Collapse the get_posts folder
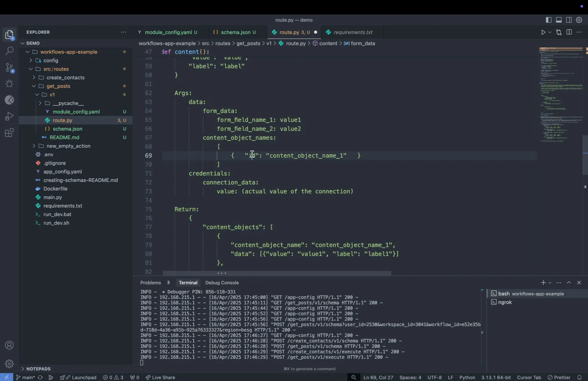Image resolution: width=588 pixels, height=381 pixels. pos(34,86)
